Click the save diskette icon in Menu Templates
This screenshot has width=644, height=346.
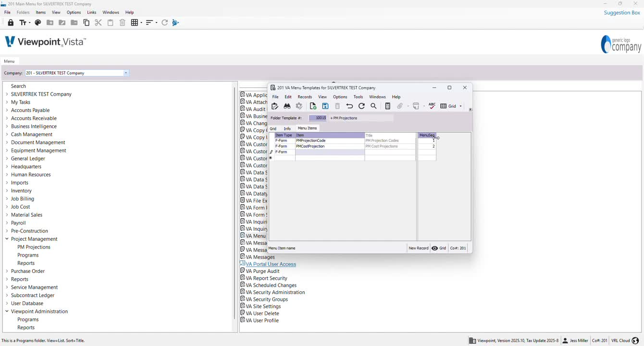pos(325,106)
